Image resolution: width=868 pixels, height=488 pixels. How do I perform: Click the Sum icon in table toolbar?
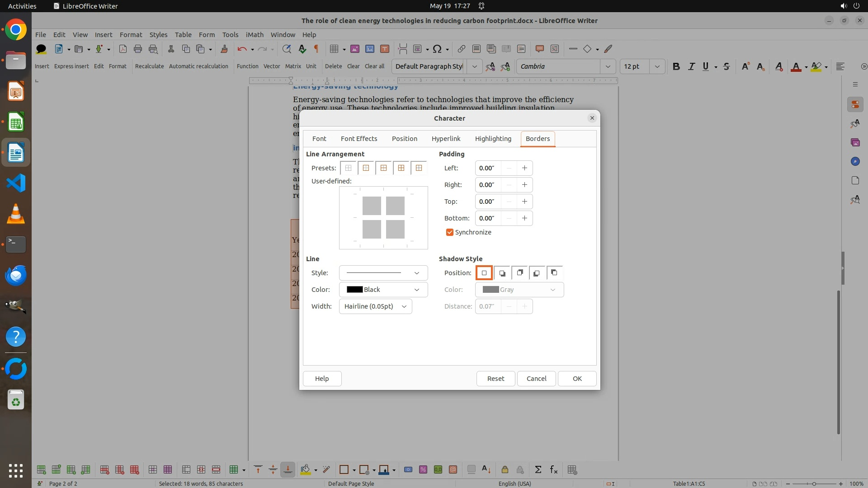(538, 470)
